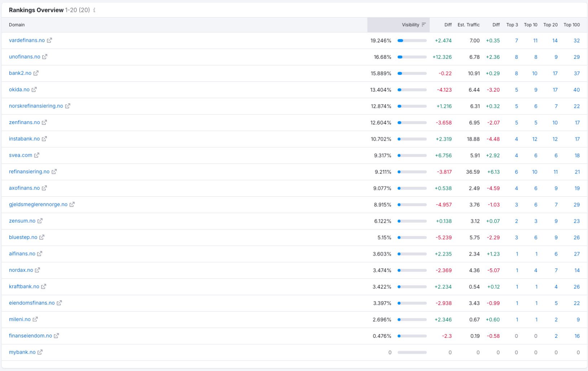Open external link icon for refinansiering.no
The width and height of the screenshot is (588, 371).
(54, 172)
